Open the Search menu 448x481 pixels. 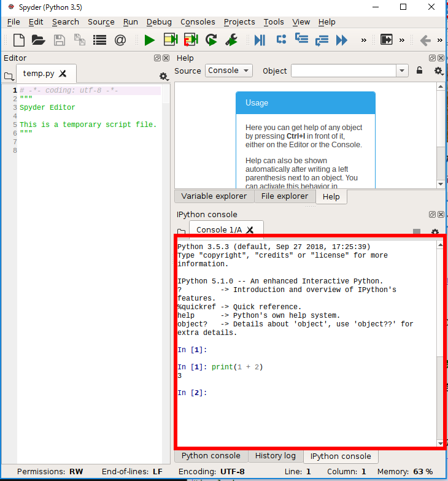point(65,22)
